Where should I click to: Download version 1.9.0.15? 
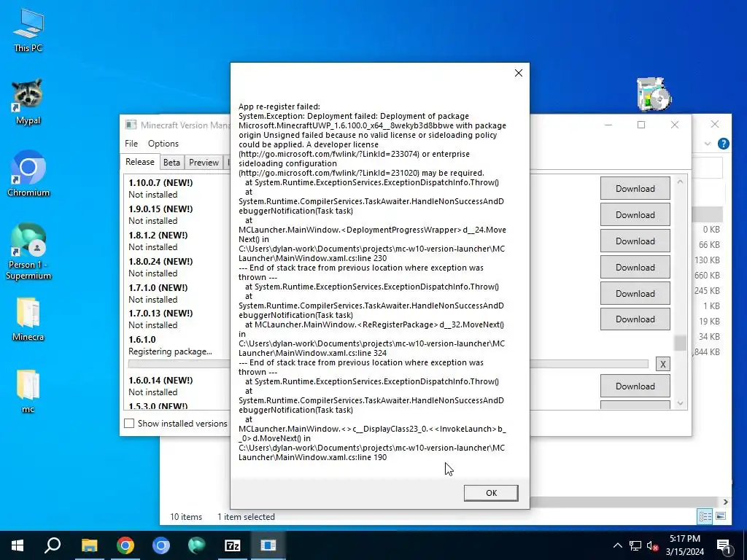coord(635,215)
